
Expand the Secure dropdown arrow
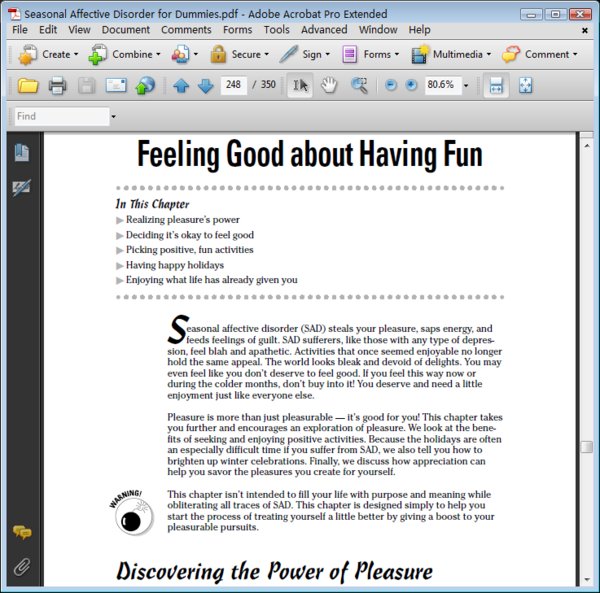coord(266,54)
